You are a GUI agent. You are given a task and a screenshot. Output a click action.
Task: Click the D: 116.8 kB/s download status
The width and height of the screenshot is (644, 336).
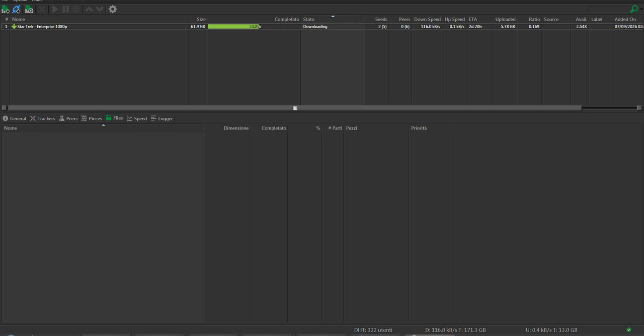(455, 330)
